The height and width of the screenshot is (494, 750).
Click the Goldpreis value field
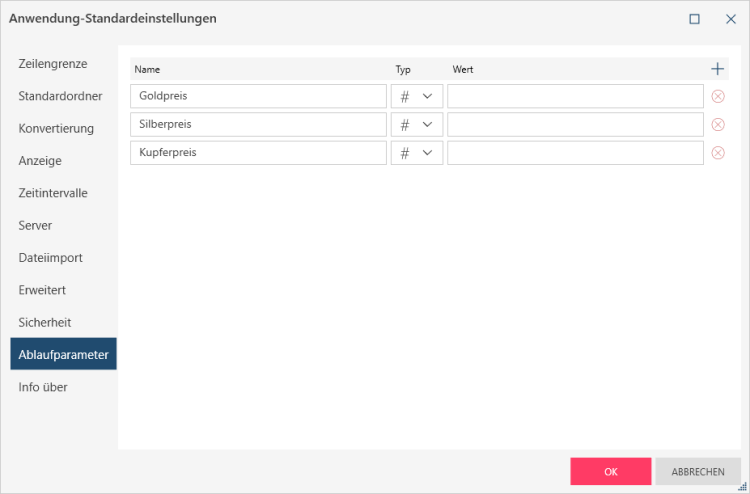tap(575, 97)
